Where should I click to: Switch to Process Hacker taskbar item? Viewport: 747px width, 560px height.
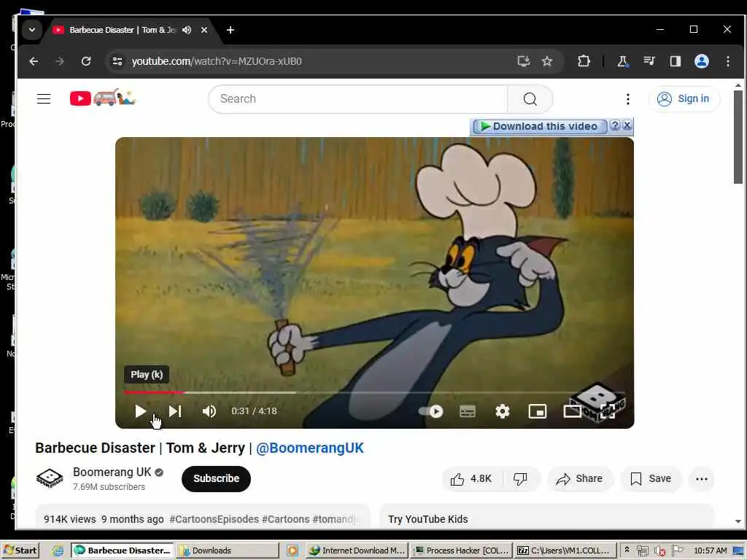[461, 551]
